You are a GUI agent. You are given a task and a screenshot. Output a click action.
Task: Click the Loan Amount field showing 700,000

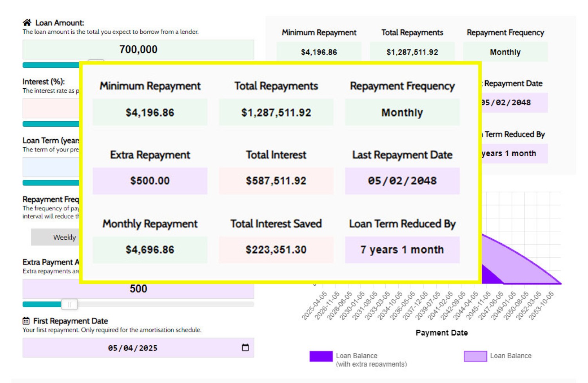click(x=138, y=49)
